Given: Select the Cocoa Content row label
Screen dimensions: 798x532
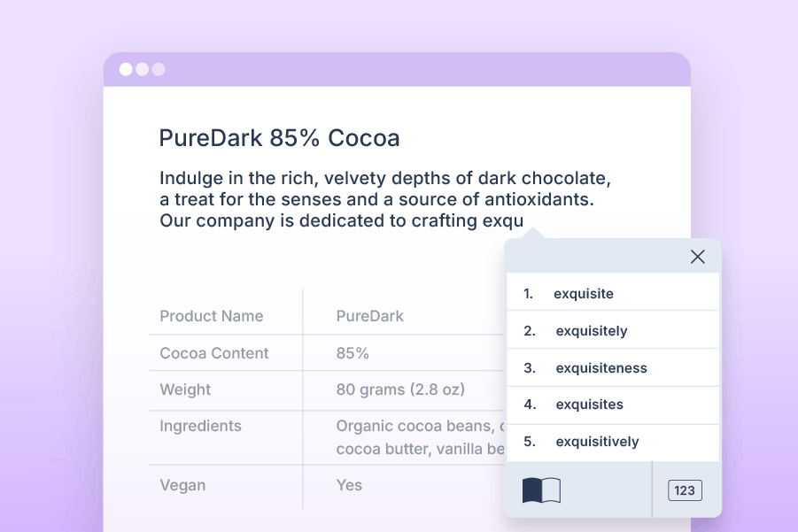Looking at the screenshot, I should (213, 353).
